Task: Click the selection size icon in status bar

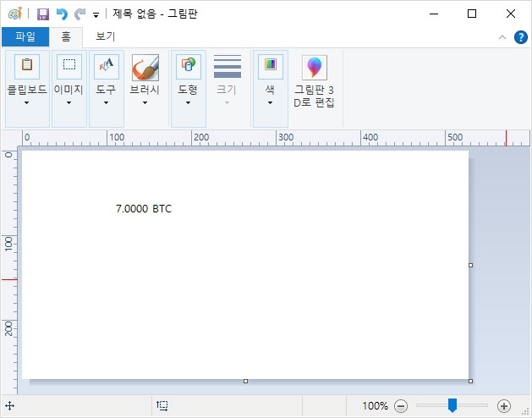Action: [x=162, y=405]
